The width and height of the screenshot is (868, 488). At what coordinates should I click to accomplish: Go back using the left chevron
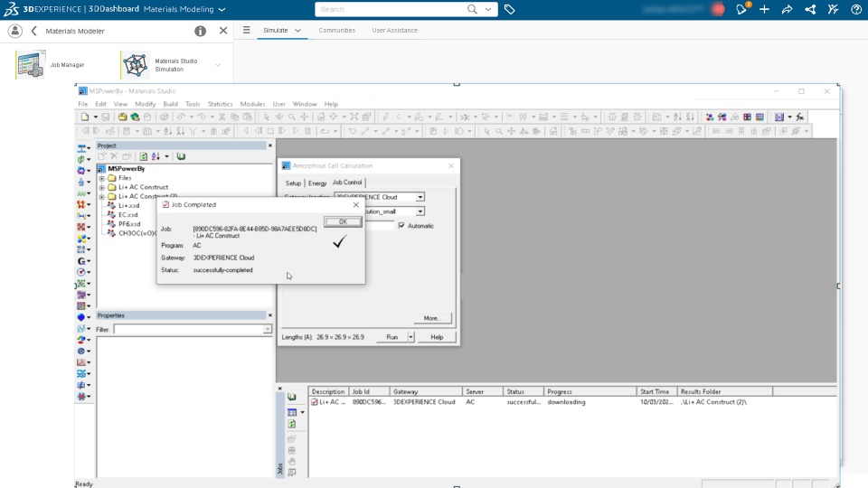(33, 31)
